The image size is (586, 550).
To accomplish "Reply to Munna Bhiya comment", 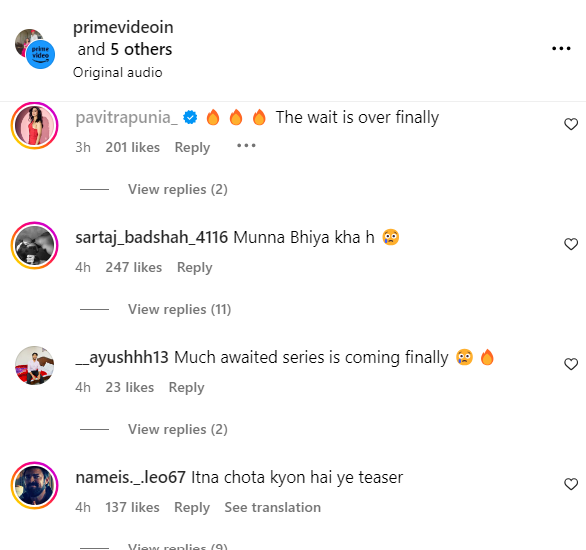I will pyautogui.click(x=194, y=268).
